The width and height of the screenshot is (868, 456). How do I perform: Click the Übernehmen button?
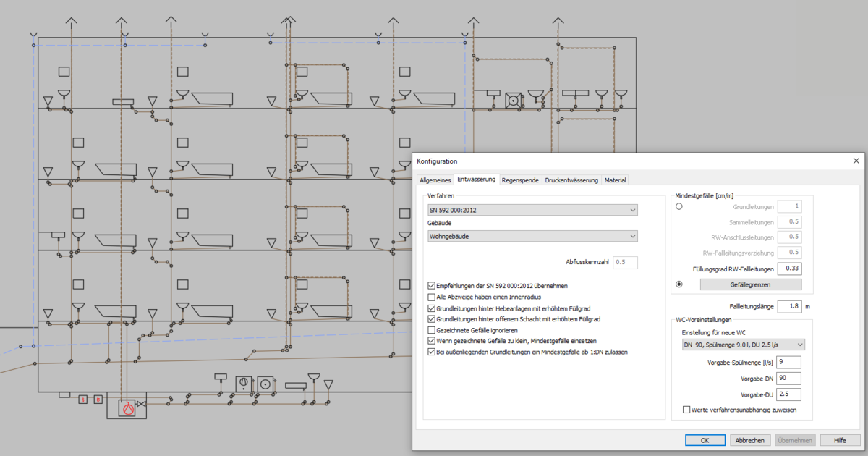coord(796,440)
